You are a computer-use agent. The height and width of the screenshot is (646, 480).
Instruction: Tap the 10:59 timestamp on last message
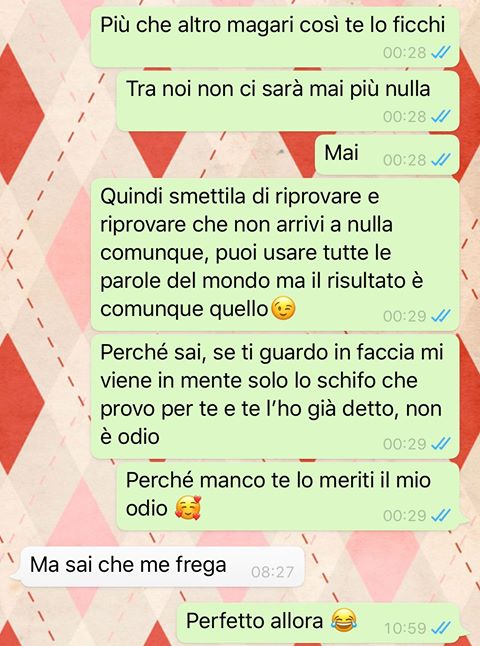[405, 628]
